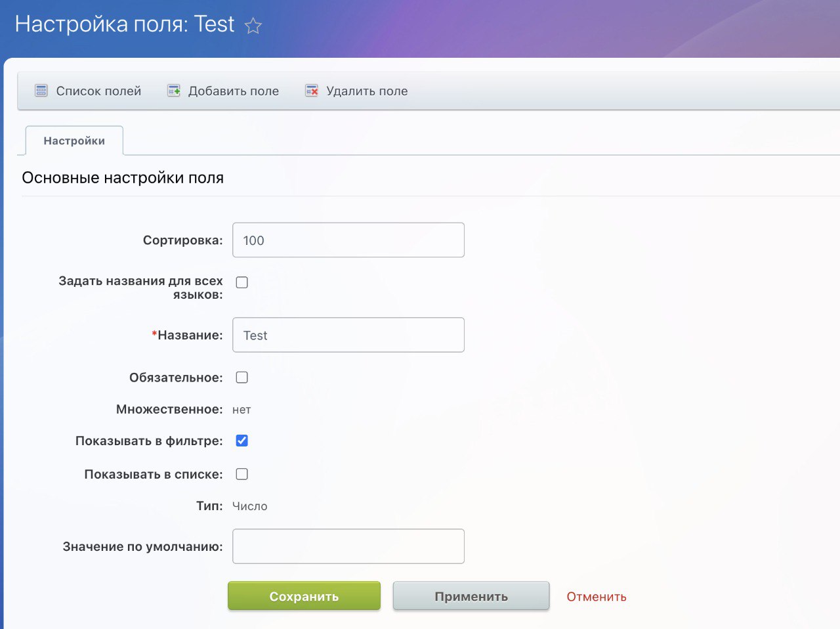Click the red "Отменить" link

[596, 597]
